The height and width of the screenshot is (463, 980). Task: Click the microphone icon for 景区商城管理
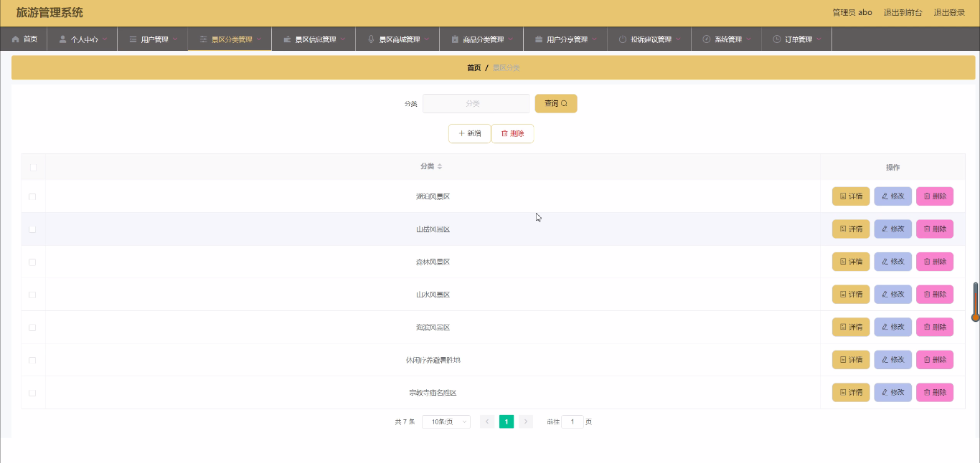pos(371,39)
